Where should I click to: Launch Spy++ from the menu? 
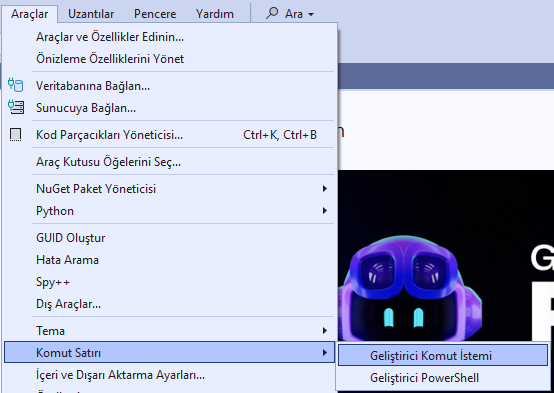(169, 282)
